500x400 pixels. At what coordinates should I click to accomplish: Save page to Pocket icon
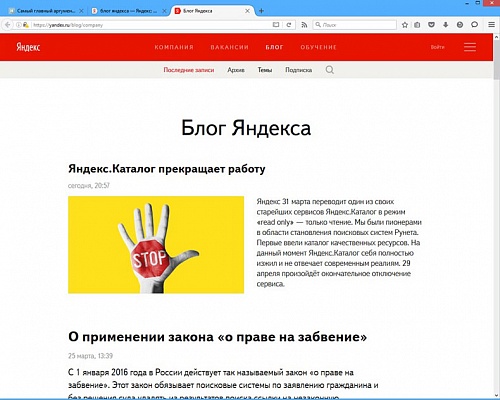[431, 25]
